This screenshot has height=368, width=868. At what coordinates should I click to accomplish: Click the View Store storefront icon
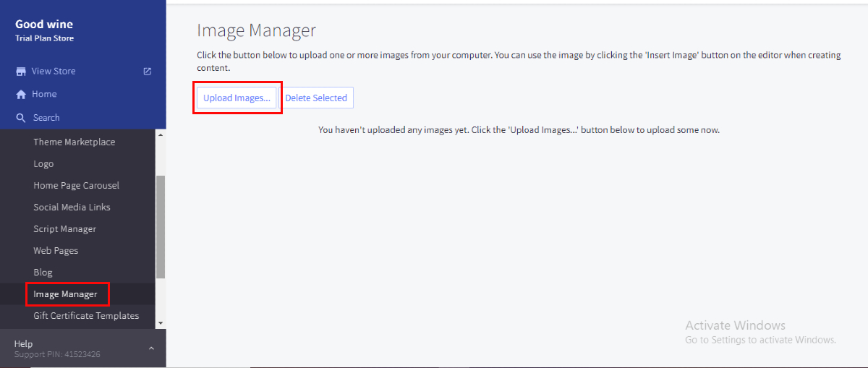coord(21,72)
